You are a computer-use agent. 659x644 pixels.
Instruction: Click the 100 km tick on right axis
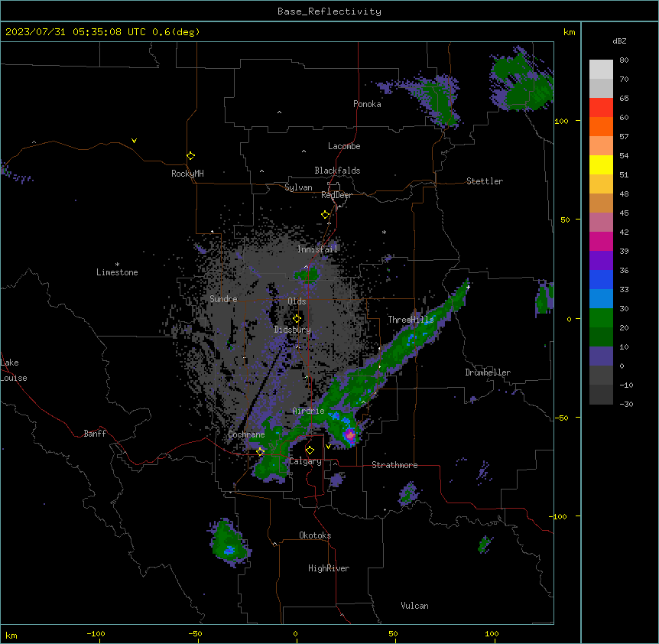tap(561, 121)
